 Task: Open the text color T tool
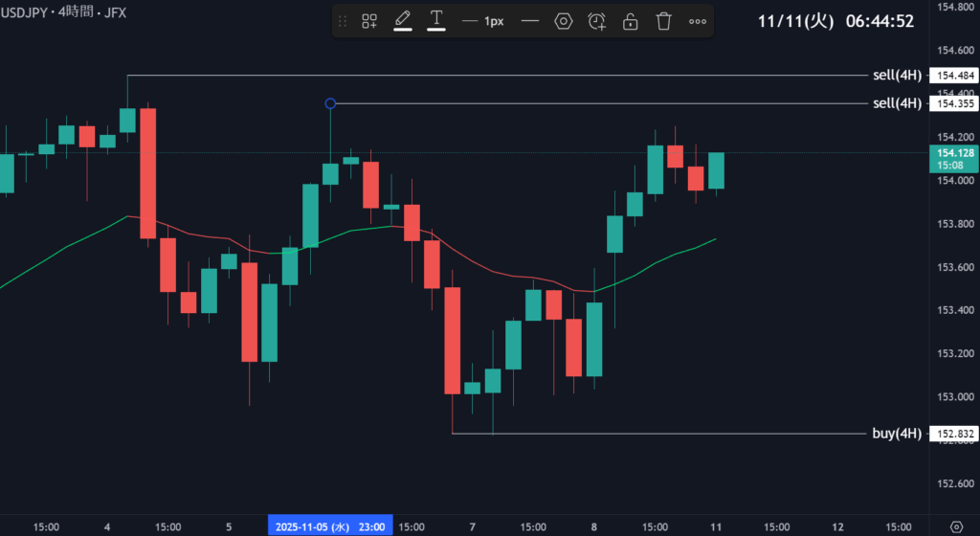pyautogui.click(x=436, y=20)
